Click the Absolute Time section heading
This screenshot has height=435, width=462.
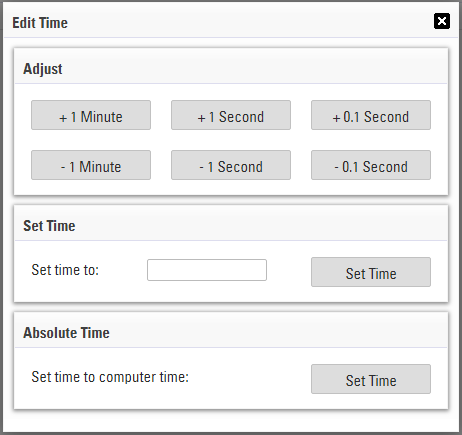click(x=66, y=333)
